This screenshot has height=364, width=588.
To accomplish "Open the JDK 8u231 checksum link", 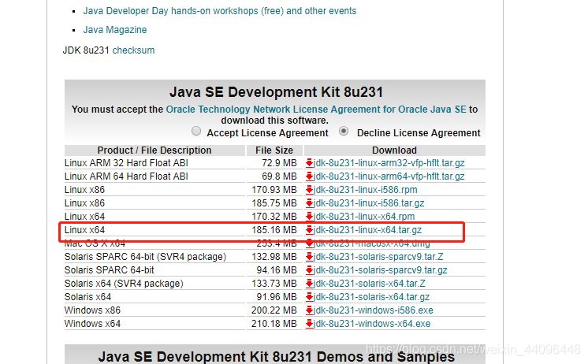I will pyautogui.click(x=133, y=50).
